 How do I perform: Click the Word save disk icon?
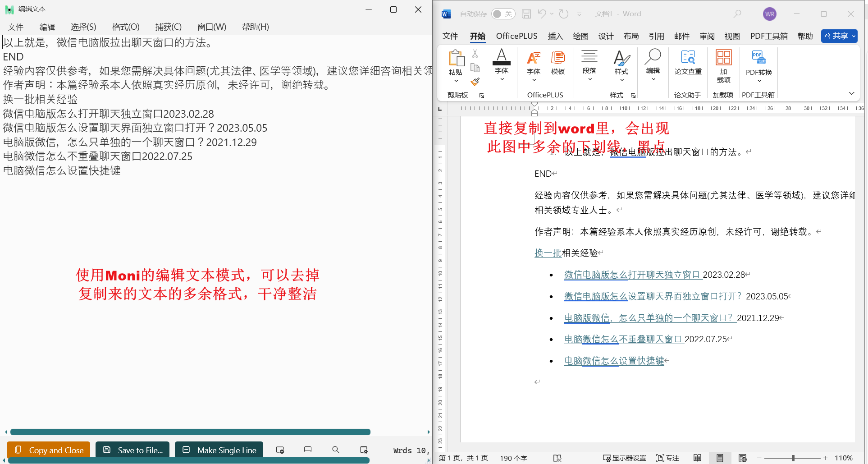[x=526, y=14]
